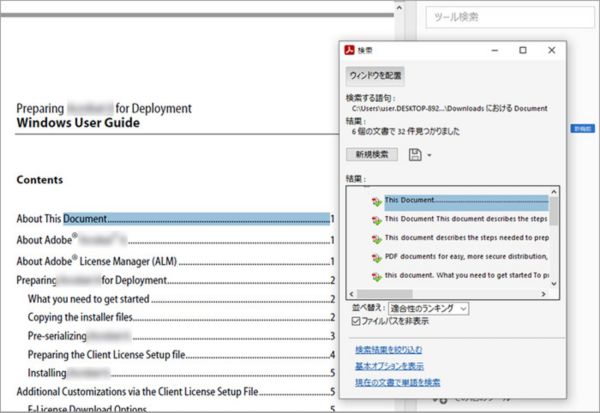The height and width of the screenshot is (413, 600).
Task: Select result 'This Document This document describes the steps'
Action: point(466,219)
